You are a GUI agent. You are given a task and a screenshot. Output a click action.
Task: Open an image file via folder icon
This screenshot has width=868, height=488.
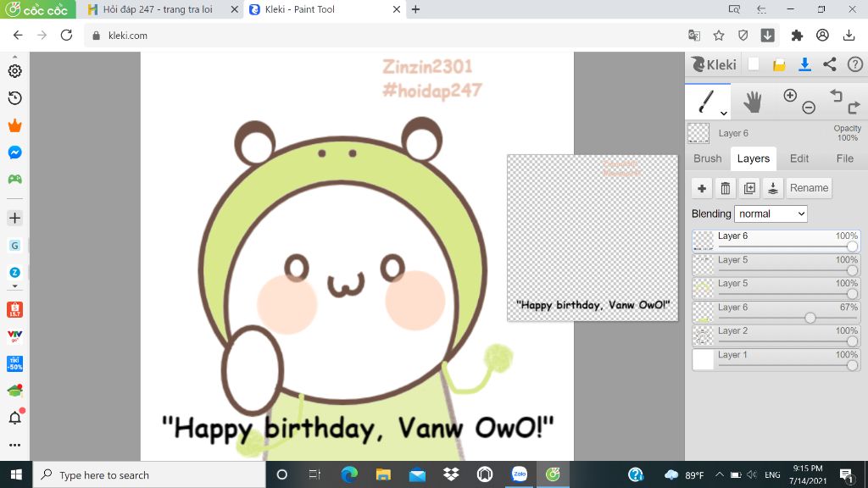779,64
